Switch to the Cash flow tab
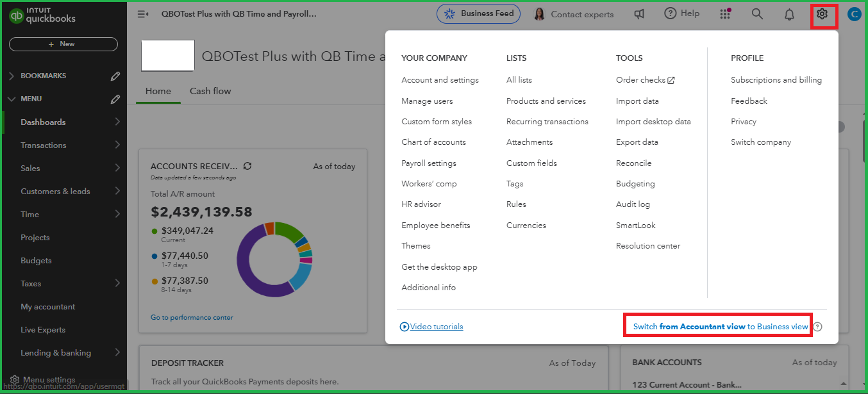 (210, 91)
